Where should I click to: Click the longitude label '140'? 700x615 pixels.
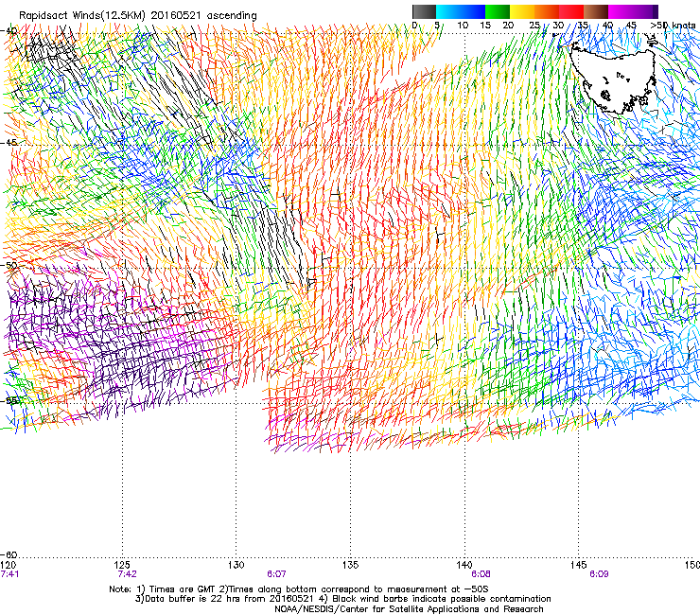tap(464, 566)
